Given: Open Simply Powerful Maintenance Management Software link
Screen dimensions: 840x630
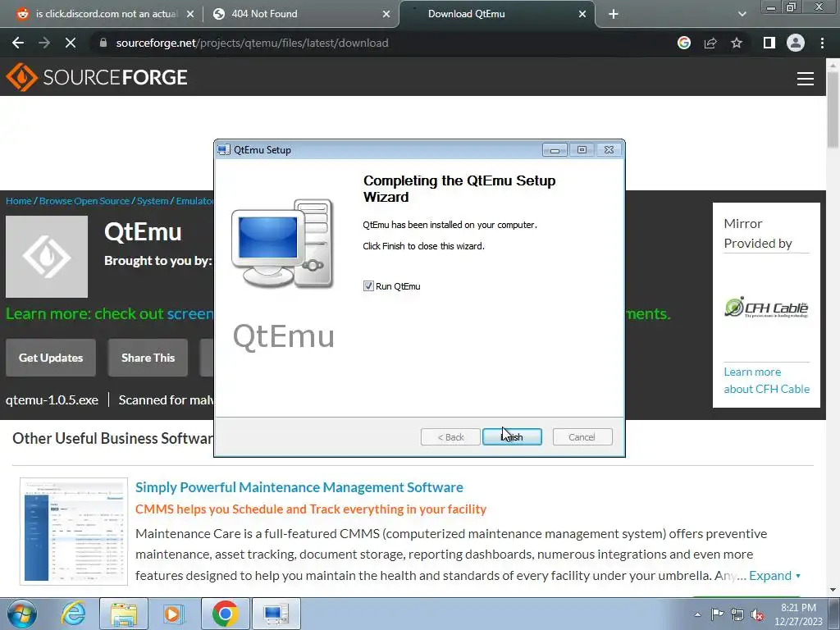Looking at the screenshot, I should pos(299,487).
